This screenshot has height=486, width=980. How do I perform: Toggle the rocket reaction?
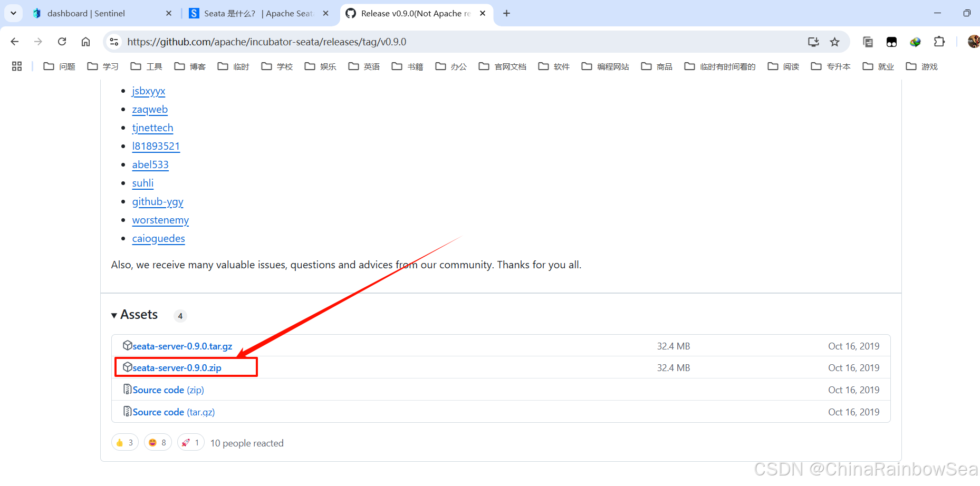[190, 442]
